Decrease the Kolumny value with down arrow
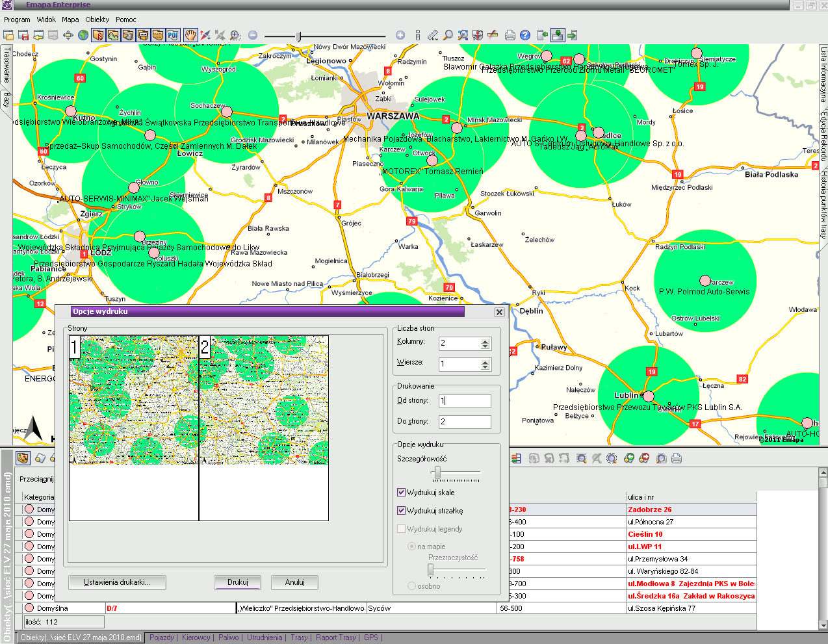Screen dimensions: 828x644 [485, 346]
